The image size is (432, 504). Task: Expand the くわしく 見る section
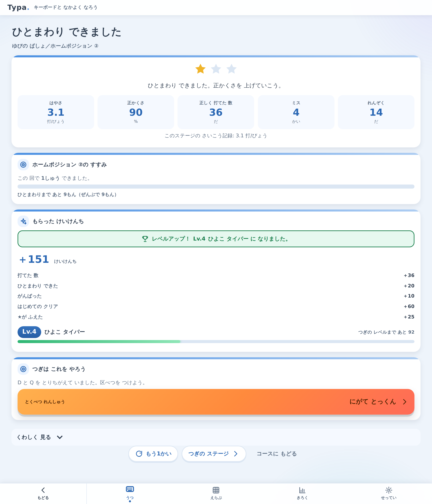(x=216, y=437)
